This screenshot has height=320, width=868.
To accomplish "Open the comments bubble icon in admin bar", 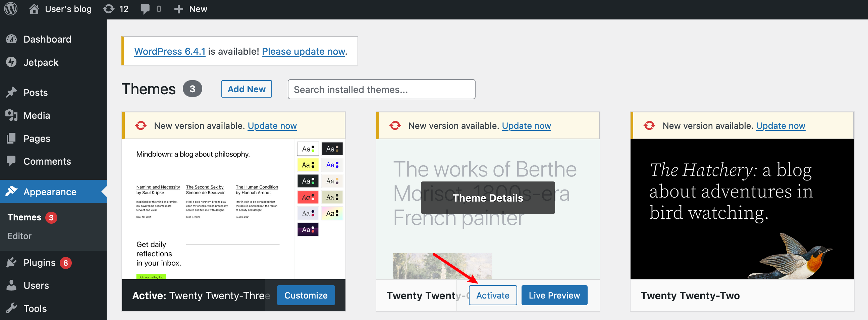I will pyautogui.click(x=145, y=9).
